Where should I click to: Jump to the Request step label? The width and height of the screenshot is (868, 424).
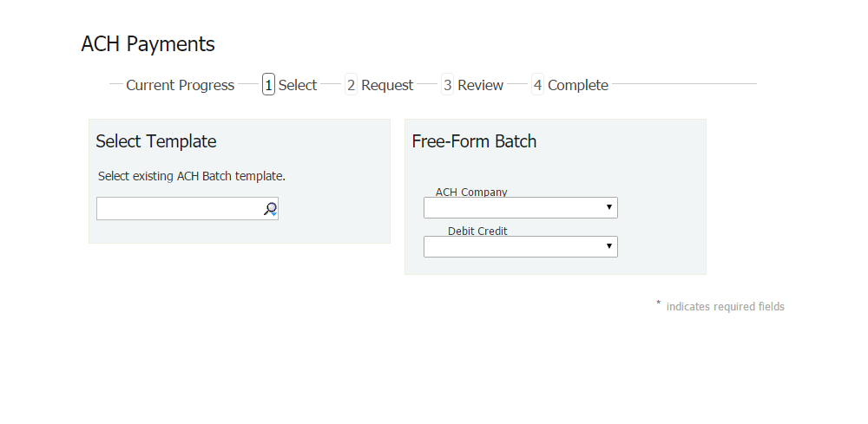[x=387, y=85]
